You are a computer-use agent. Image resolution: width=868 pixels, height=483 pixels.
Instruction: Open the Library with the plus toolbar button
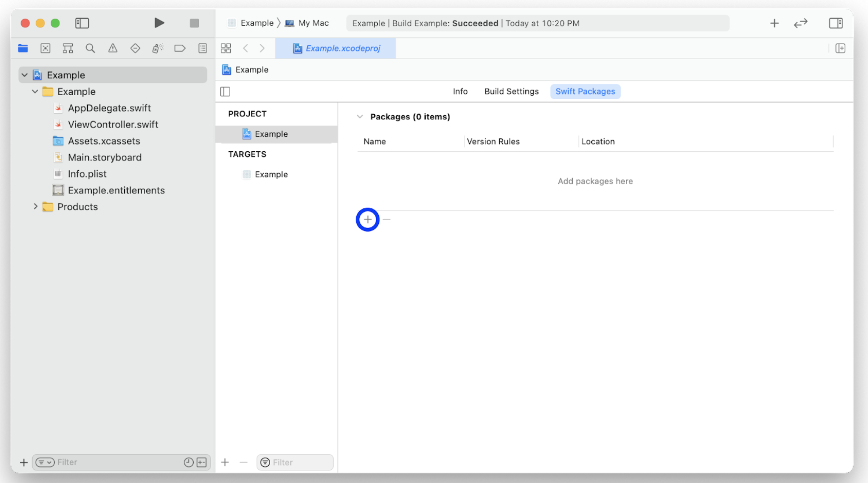(774, 23)
